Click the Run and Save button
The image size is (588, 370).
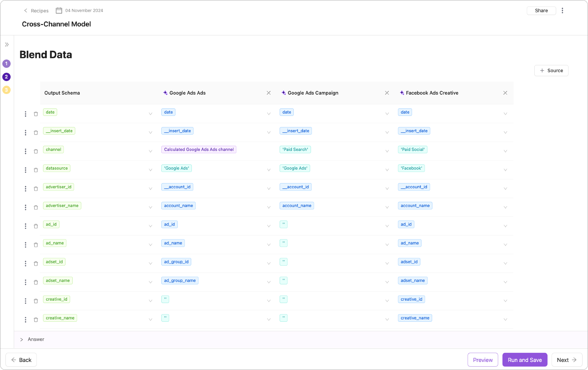coord(525,360)
